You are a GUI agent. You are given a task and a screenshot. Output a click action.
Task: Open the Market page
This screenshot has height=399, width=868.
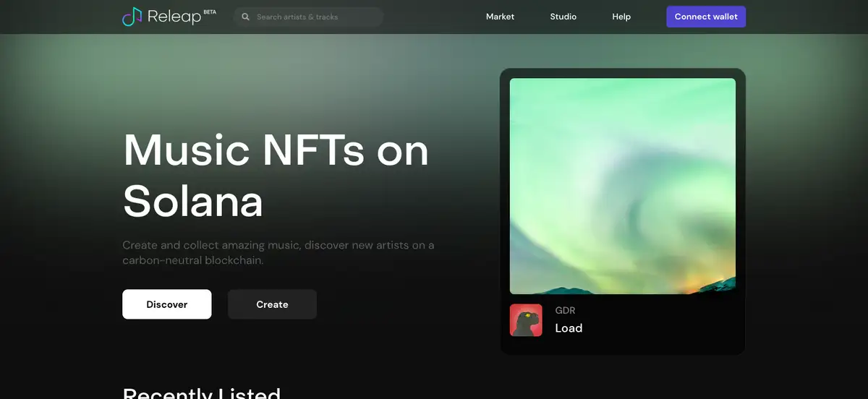point(500,17)
